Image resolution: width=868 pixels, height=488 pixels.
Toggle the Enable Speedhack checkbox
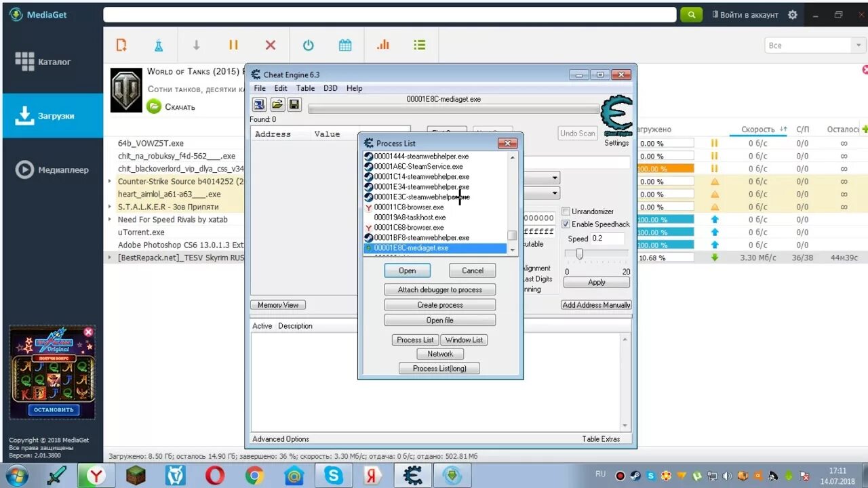[x=566, y=224]
